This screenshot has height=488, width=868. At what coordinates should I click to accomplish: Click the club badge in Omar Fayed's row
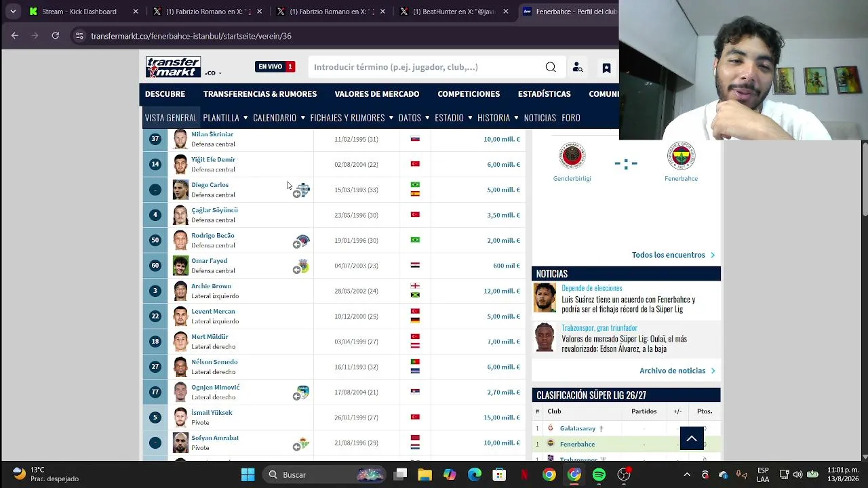click(302, 265)
